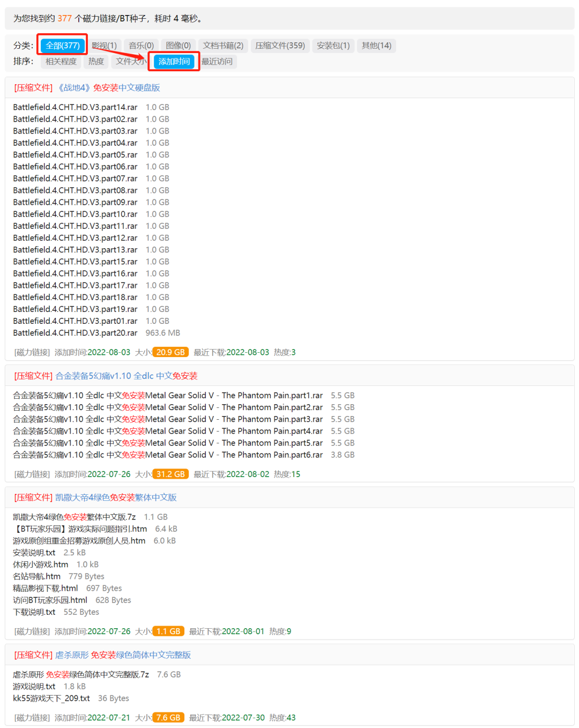This screenshot has height=728, width=579.
Task: Filter by 其他(14) category
Action: click(376, 46)
